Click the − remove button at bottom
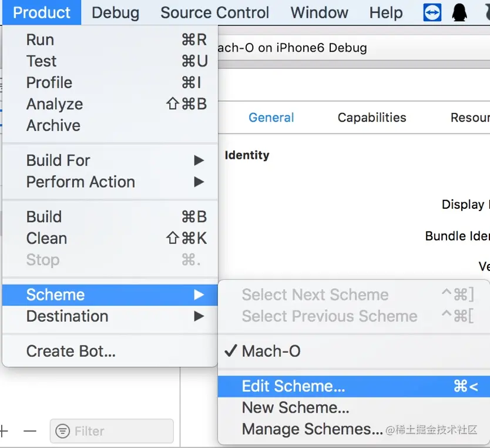Image resolution: width=490 pixels, height=448 pixels. pyautogui.click(x=31, y=431)
